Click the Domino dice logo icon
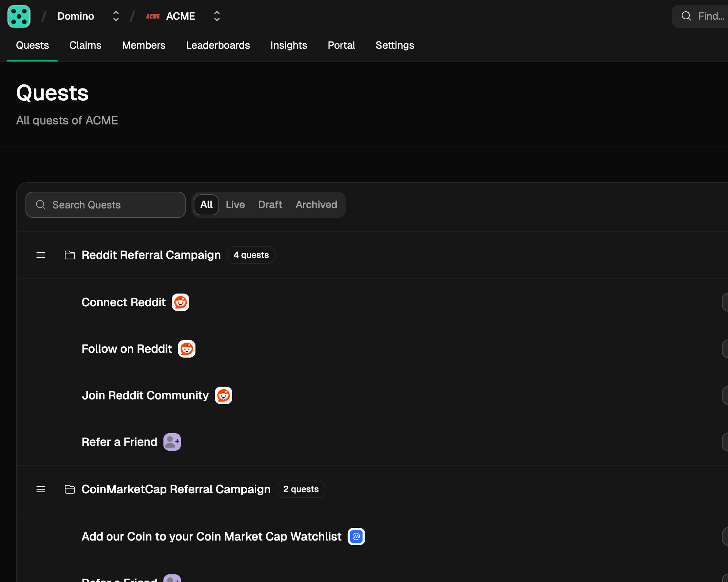This screenshot has height=582, width=728. [x=19, y=16]
